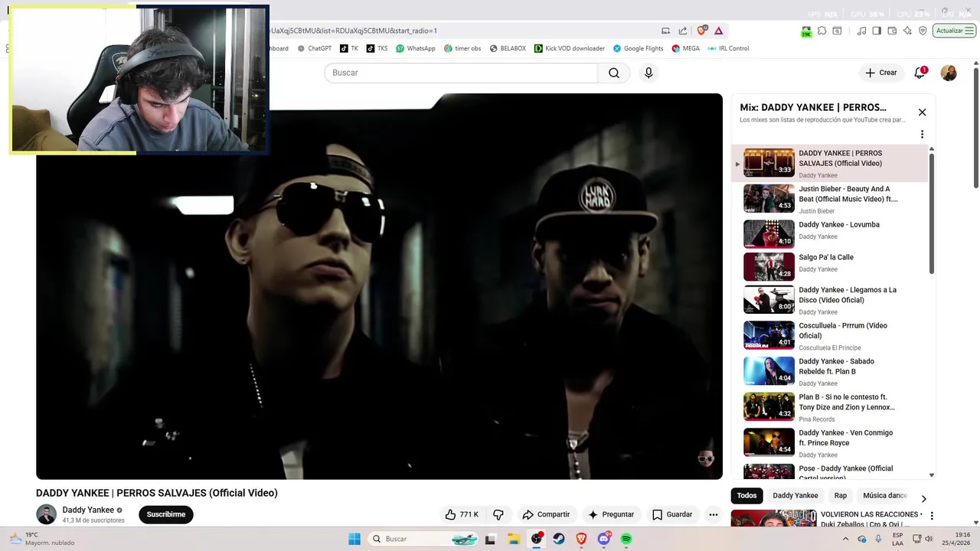
Task: Click the Actualizar browser update button
Action: (954, 31)
